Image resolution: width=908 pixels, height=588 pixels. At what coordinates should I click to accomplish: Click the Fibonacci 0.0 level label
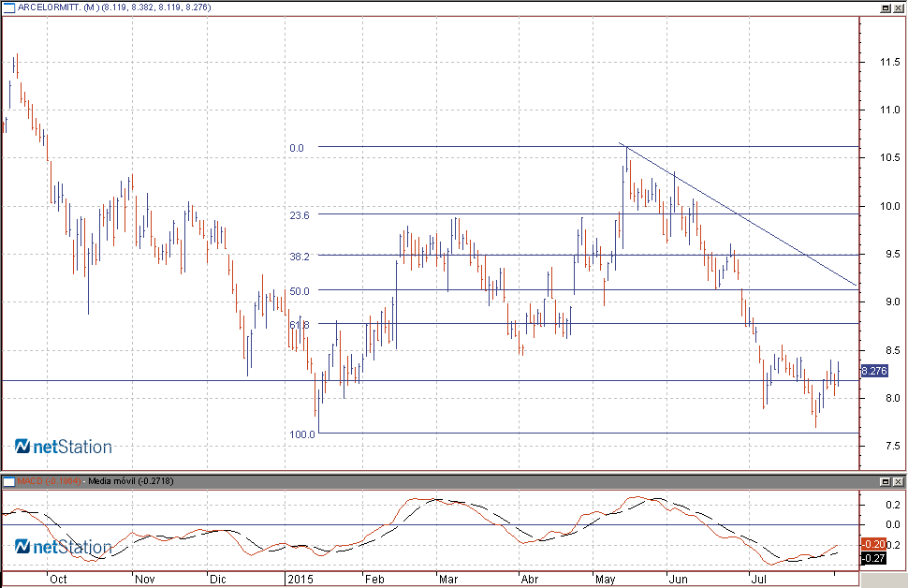(297, 148)
